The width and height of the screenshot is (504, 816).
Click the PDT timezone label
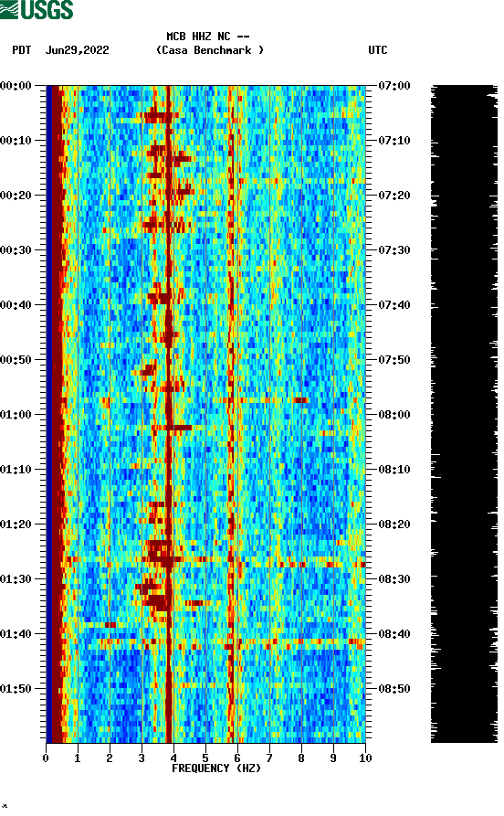click(22, 50)
